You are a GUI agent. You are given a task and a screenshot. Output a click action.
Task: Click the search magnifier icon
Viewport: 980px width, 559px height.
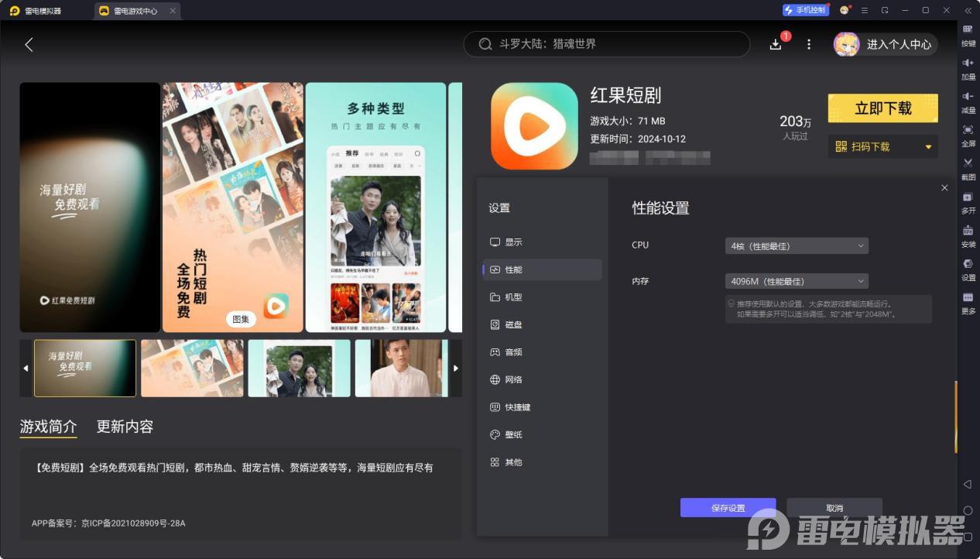(485, 44)
